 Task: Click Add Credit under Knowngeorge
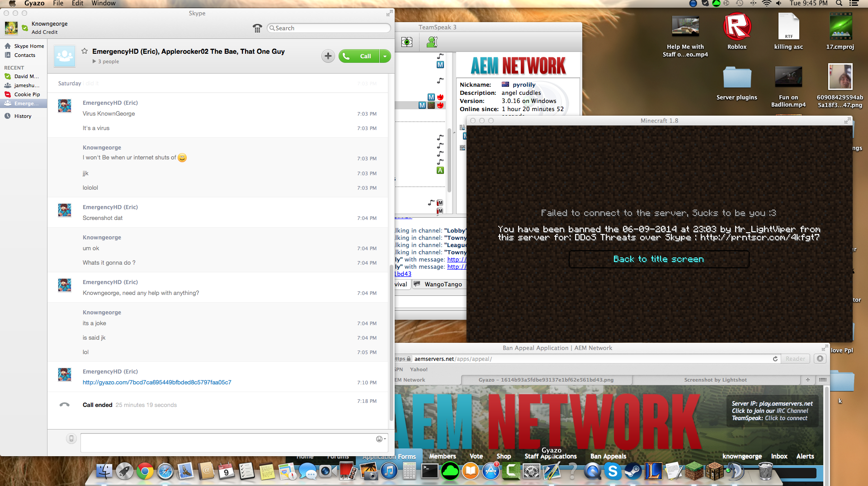click(44, 32)
